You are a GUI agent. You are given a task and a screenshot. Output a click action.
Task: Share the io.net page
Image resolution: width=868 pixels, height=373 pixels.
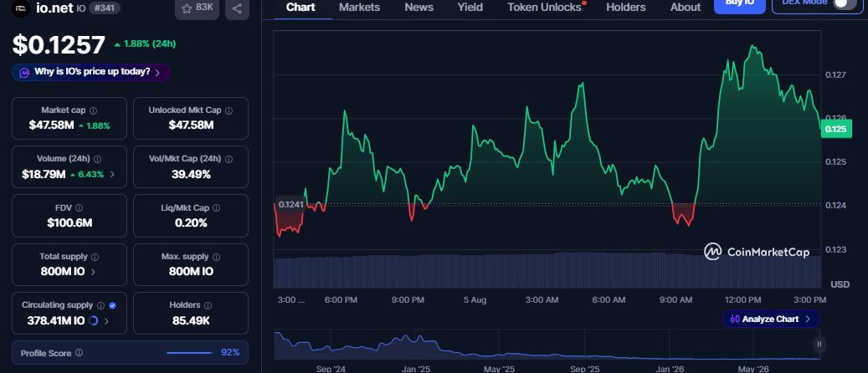(237, 8)
